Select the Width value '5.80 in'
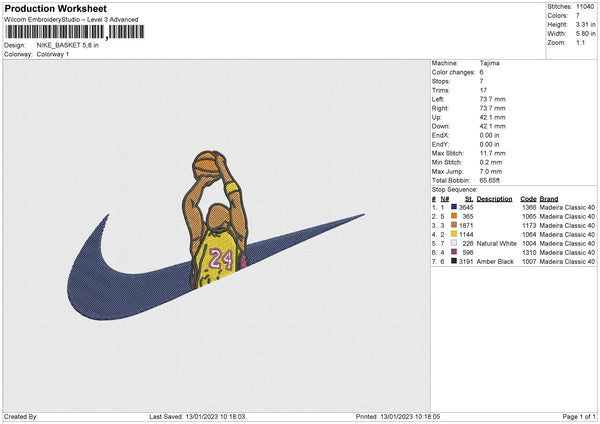Viewport: 600px width, 424px height. tap(585, 34)
